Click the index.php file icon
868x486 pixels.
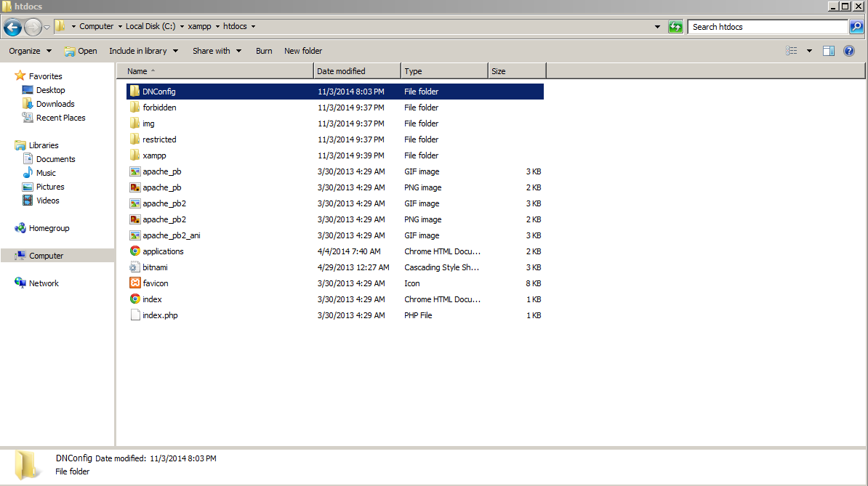[134, 315]
